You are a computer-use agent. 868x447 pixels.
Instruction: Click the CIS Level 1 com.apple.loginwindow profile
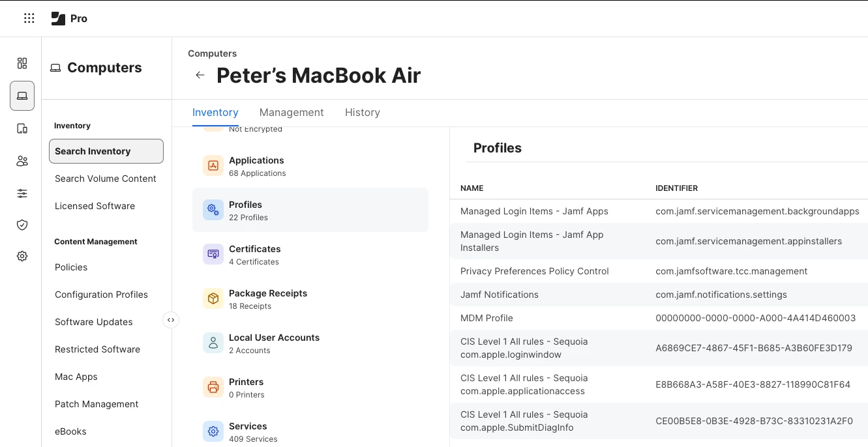click(x=524, y=348)
